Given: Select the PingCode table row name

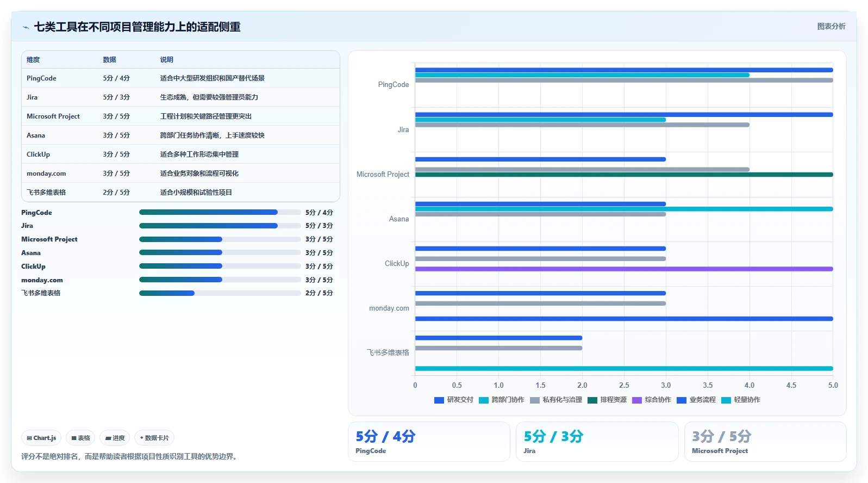Looking at the screenshot, I should [41, 78].
